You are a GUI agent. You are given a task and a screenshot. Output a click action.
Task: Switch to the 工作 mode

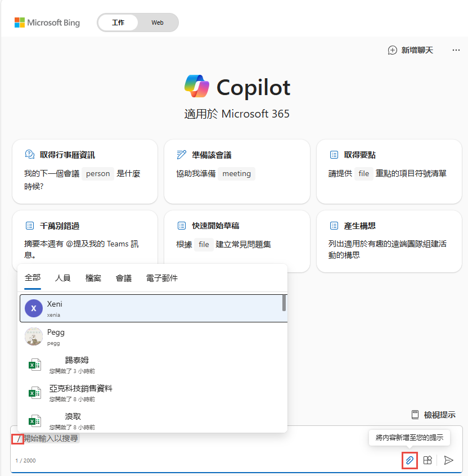point(118,23)
